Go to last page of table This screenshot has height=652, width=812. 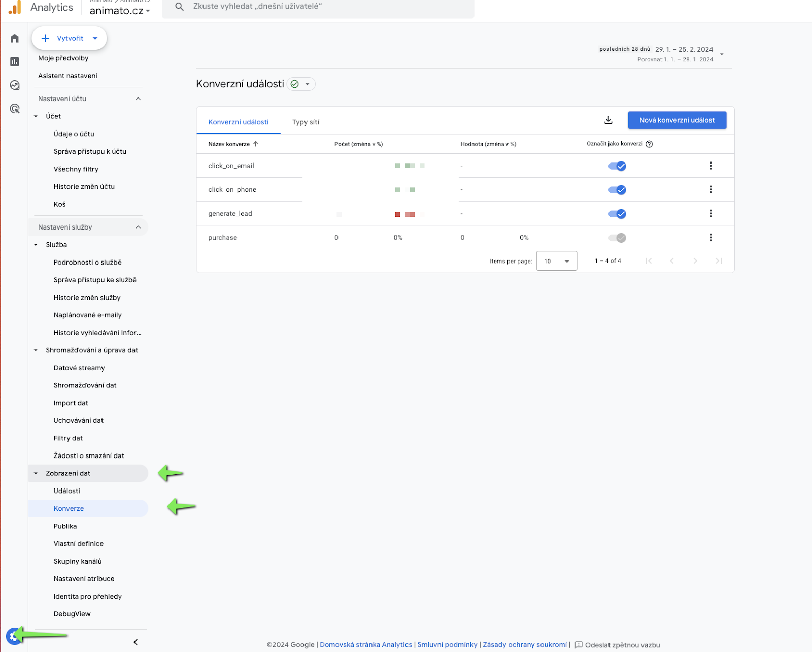point(719,260)
